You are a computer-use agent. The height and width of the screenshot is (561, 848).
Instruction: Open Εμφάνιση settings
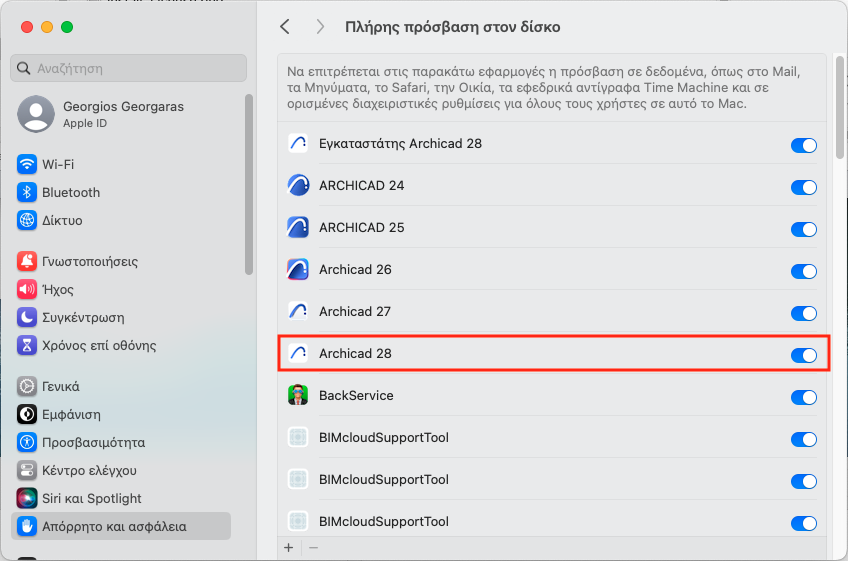(121, 414)
